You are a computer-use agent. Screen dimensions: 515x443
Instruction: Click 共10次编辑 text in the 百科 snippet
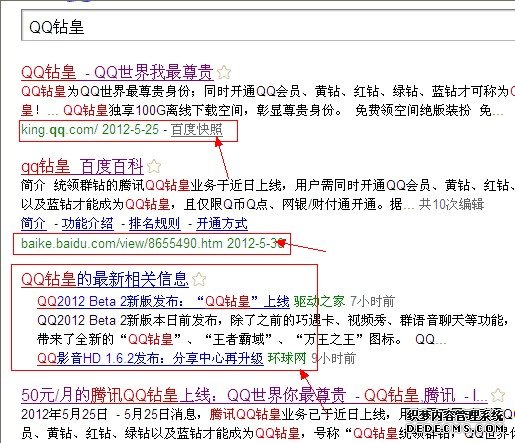(451, 204)
